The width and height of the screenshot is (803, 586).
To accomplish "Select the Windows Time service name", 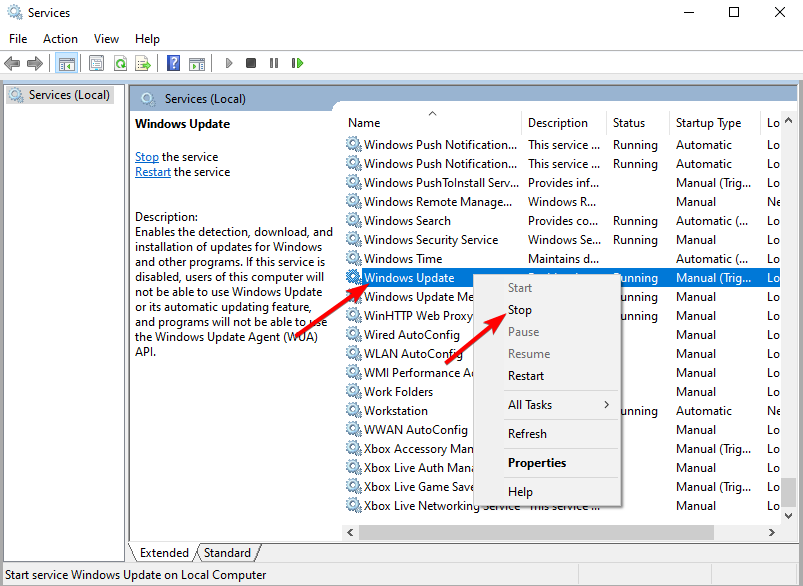I will click(x=403, y=259).
